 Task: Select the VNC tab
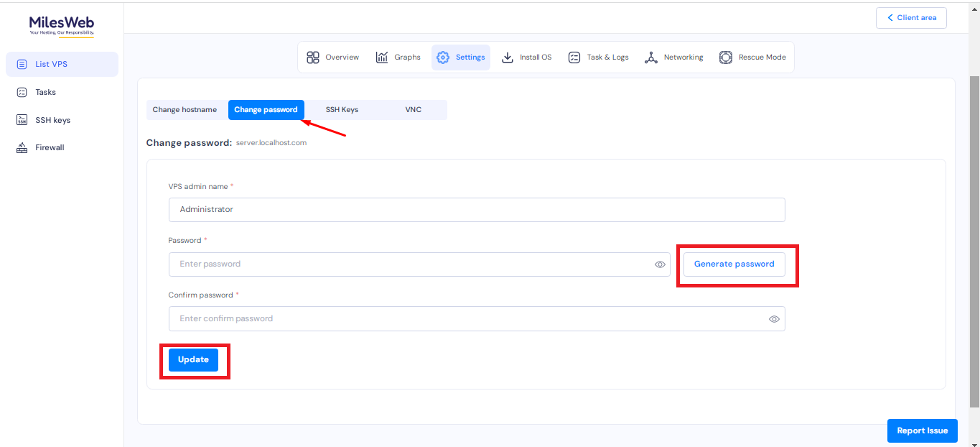click(413, 110)
